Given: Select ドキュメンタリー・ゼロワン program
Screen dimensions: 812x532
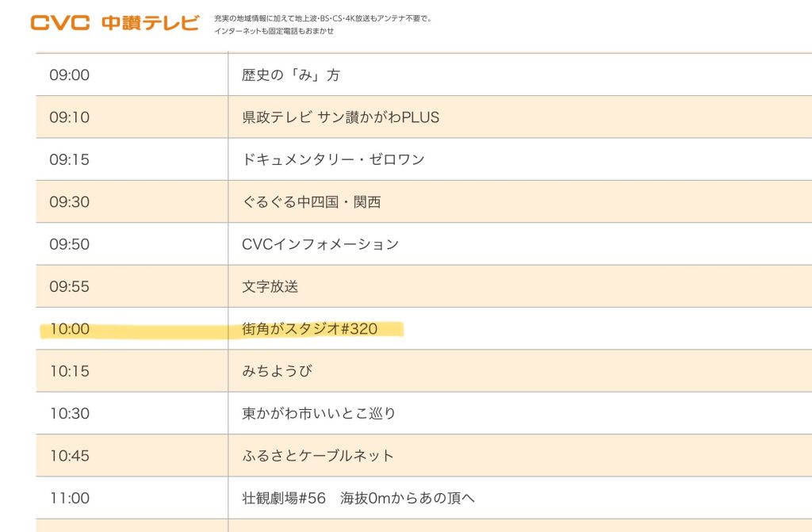Looking at the screenshot, I should pos(333,159).
